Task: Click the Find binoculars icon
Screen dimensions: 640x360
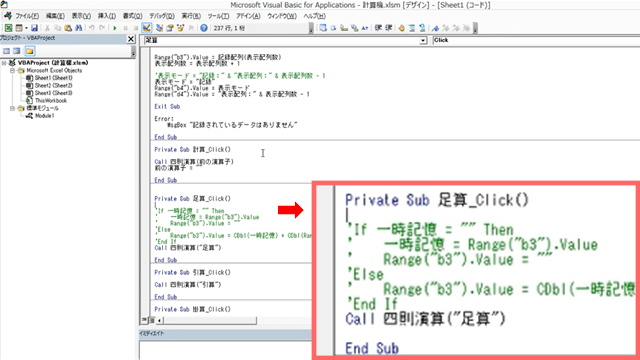Action: [79, 28]
